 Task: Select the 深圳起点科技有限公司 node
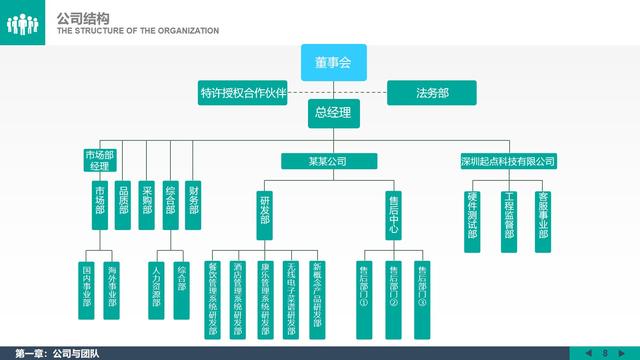(509, 161)
